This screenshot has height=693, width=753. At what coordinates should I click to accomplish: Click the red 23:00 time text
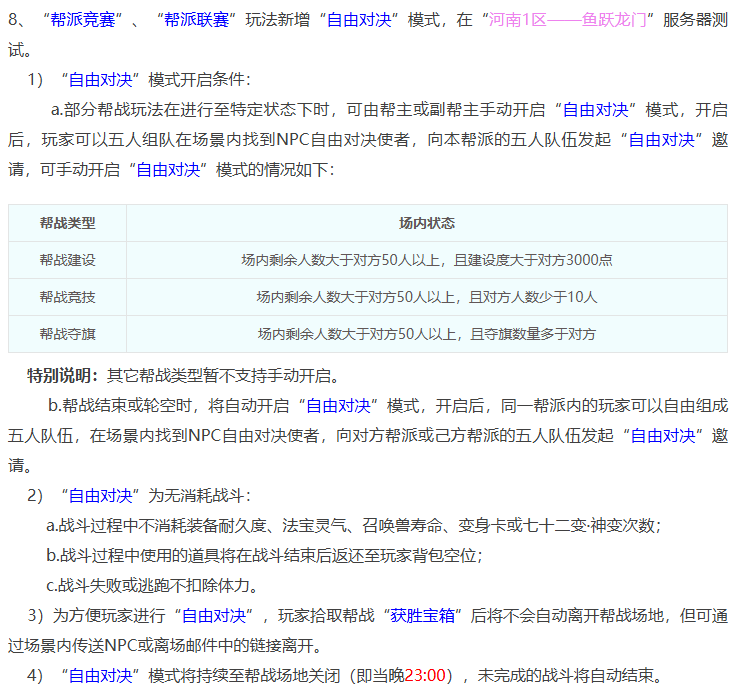pos(425,675)
